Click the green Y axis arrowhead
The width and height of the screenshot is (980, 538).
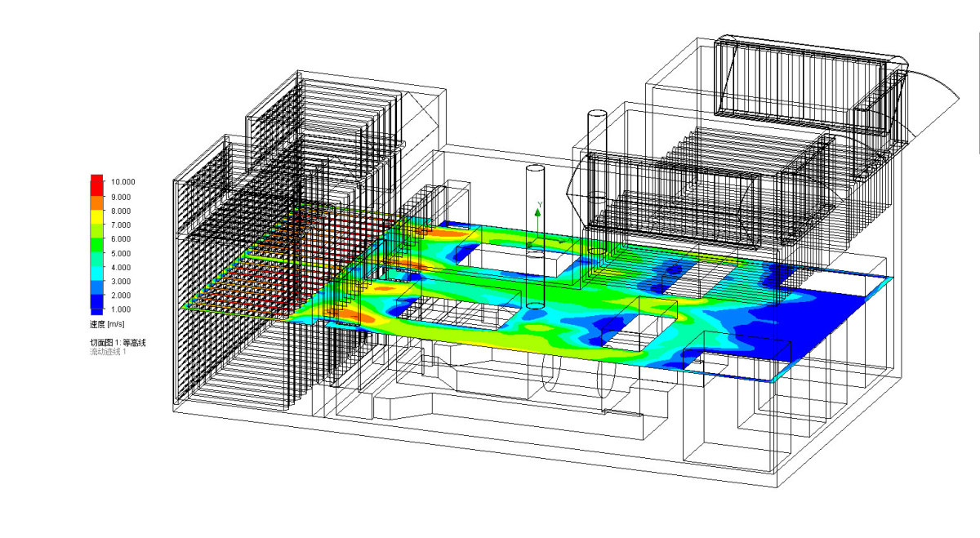coord(537,212)
